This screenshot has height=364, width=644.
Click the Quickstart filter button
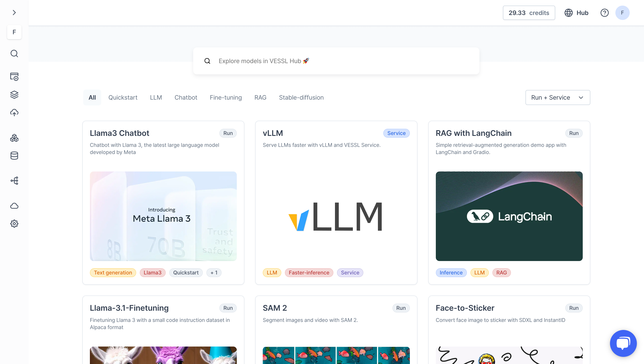coord(123,97)
